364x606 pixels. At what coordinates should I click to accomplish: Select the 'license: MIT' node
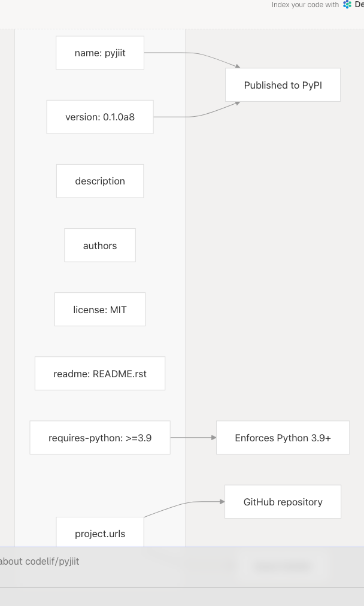click(x=100, y=310)
